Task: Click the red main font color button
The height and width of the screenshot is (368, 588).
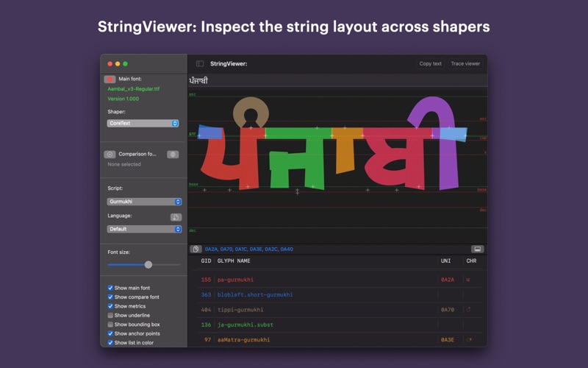Action: click(110, 79)
